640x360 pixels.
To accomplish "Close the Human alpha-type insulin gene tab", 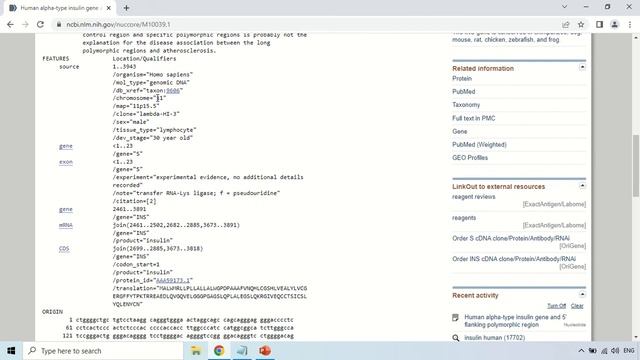I will (109, 8).
